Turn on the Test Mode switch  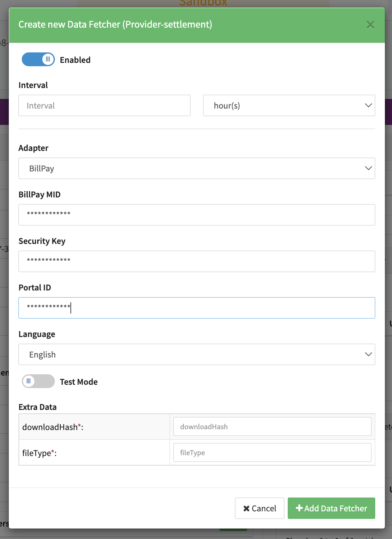[x=38, y=381]
